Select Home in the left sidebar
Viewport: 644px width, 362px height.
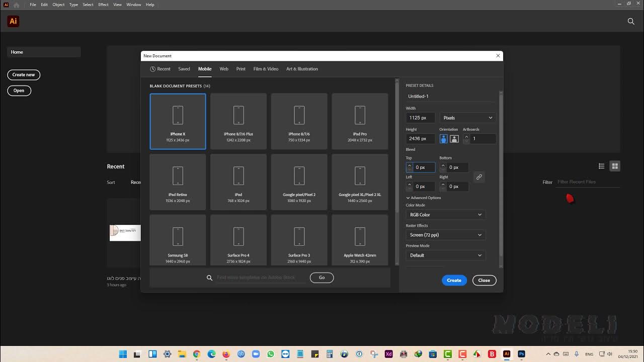point(44,52)
